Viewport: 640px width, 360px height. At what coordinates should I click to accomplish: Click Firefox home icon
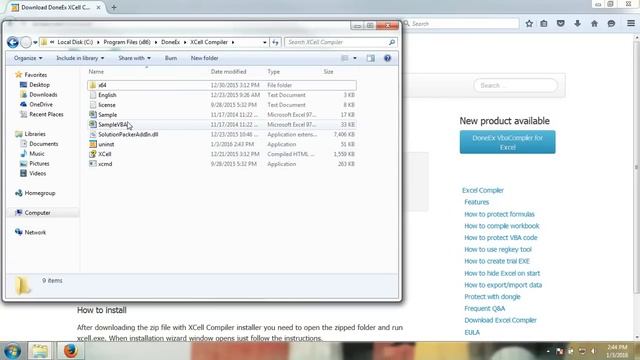coord(594,24)
